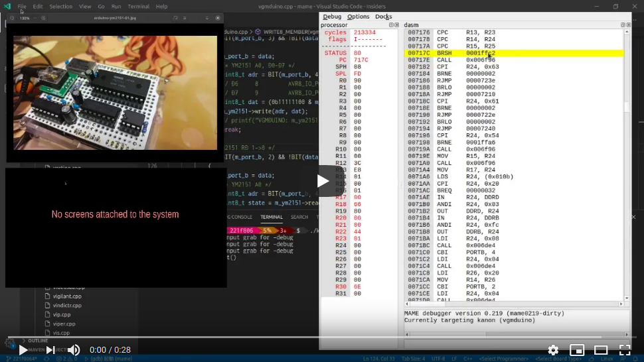
Task: Open the Go menu in VS Code
Action: coord(101,6)
